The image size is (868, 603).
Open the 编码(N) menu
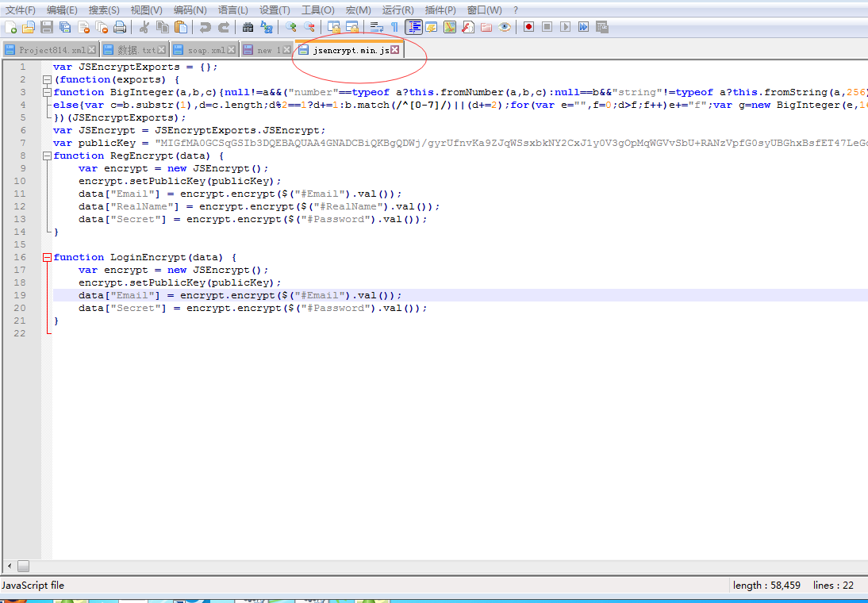[190, 10]
